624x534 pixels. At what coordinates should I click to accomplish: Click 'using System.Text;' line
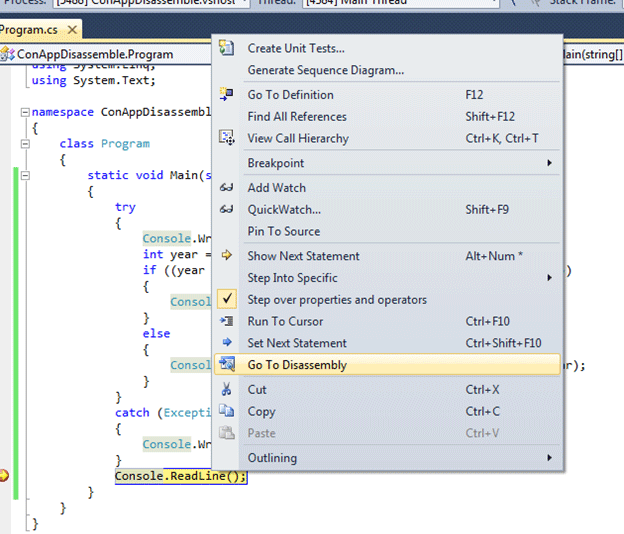click(94, 80)
